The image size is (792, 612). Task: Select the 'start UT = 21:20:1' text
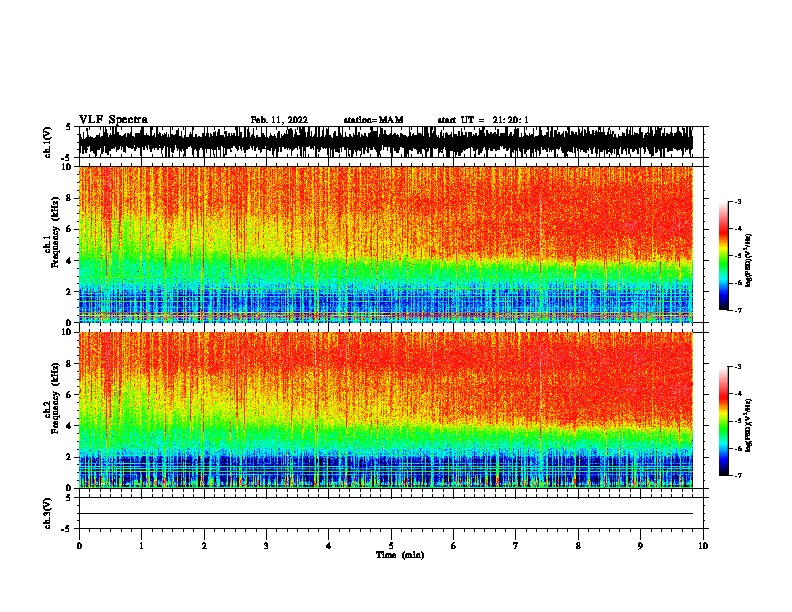tap(483, 120)
